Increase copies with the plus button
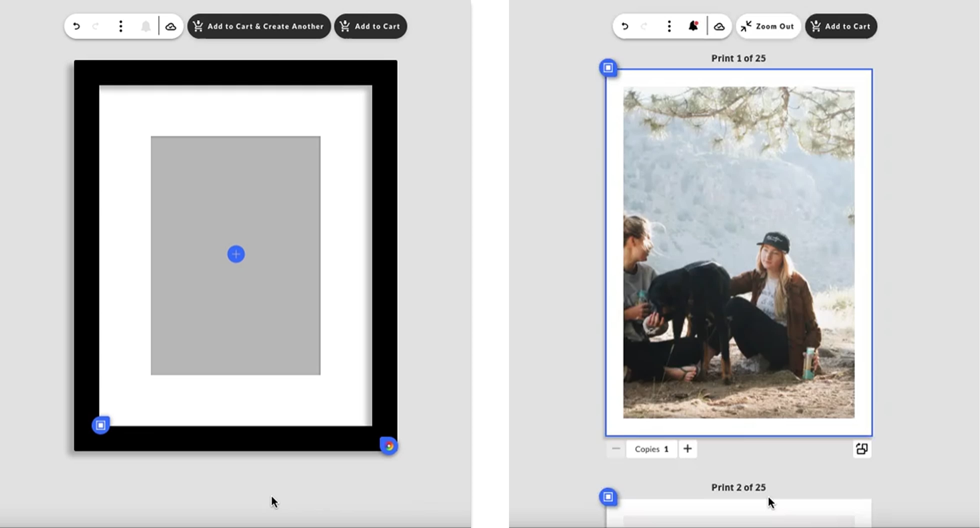 pyautogui.click(x=687, y=449)
